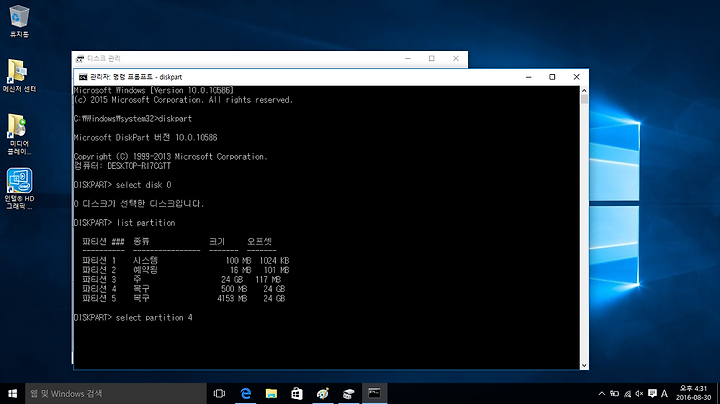
Task: Click the 크기 column header
Action: [217, 241]
